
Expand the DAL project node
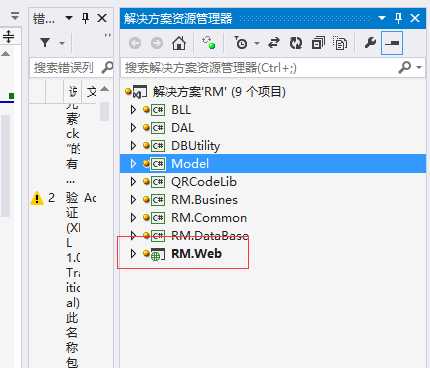coord(133,128)
